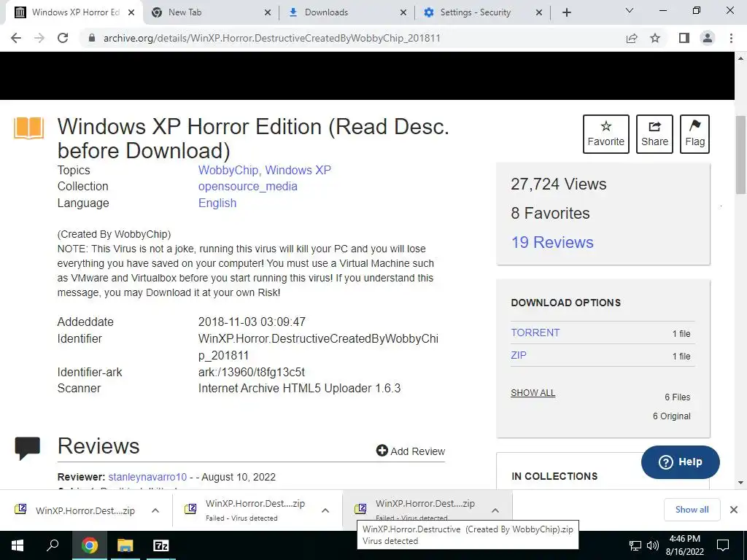Expand options for first WinXP.Horror download
Screen dimensions: 747x560
tap(155, 510)
